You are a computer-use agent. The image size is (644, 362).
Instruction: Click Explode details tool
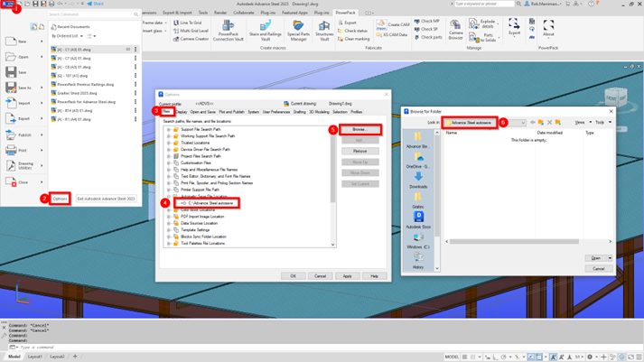[482, 23]
